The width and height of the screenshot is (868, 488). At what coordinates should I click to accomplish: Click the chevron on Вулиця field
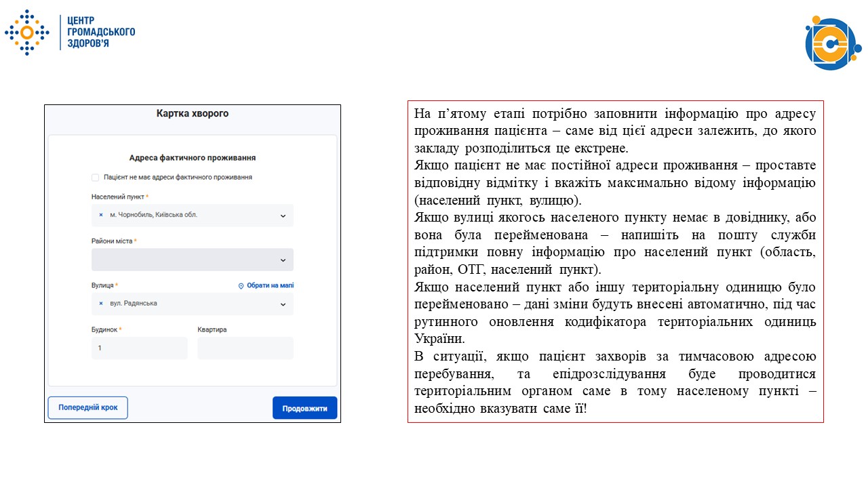pos(283,304)
